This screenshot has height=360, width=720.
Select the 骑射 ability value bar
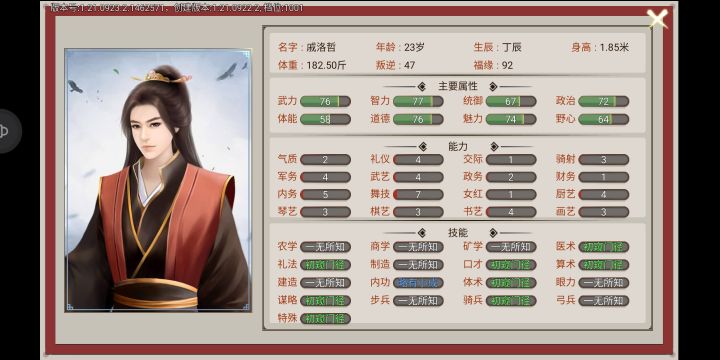pos(604,160)
